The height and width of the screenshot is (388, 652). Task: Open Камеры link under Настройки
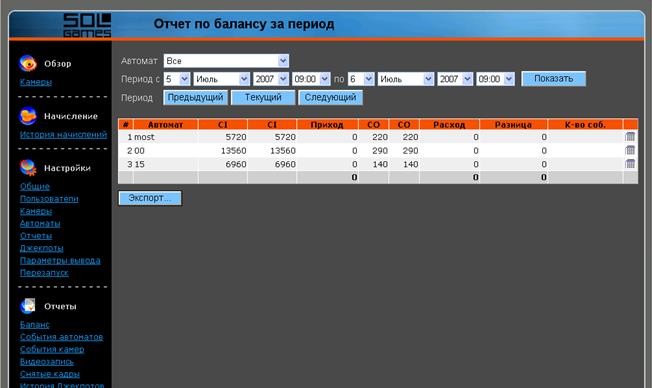click(x=36, y=211)
